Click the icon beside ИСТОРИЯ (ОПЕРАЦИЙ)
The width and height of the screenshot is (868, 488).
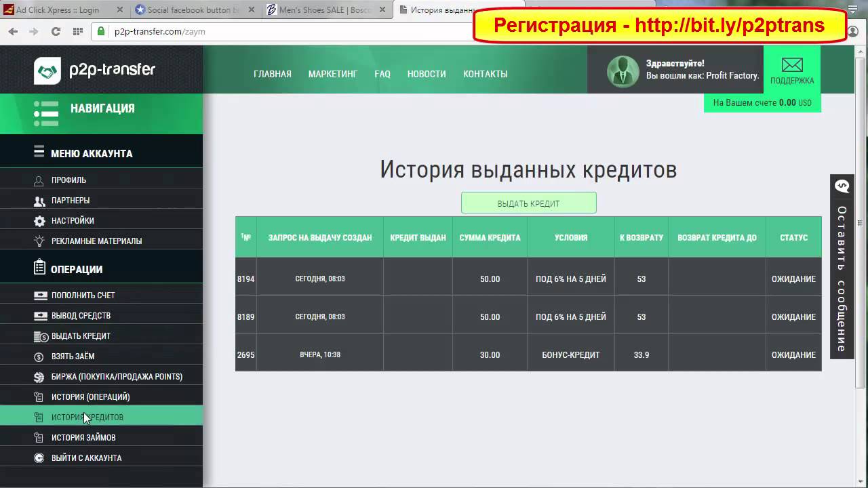point(39,397)
